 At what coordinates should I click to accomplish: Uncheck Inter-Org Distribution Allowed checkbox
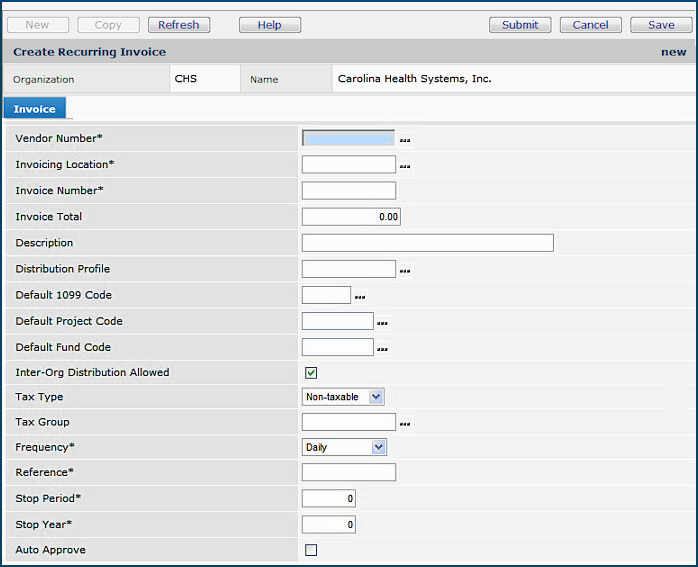(x=311, y=373)
